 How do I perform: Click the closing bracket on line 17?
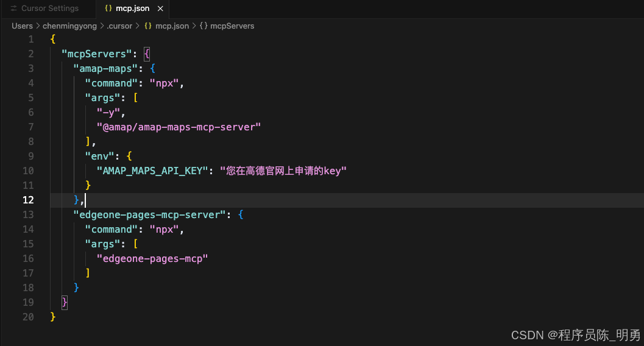(x=88, y=273)
